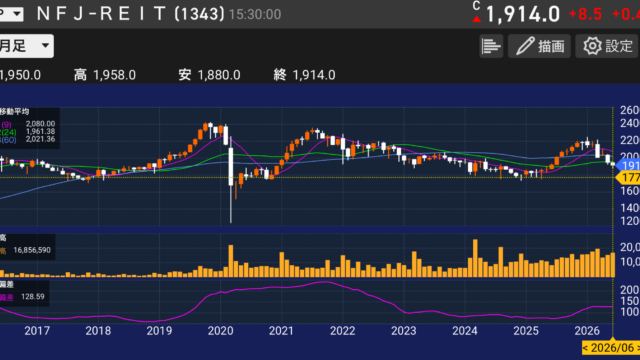
Task: Expand the 月足 timeframe dropdown
Action: click(x=25, y=46)
